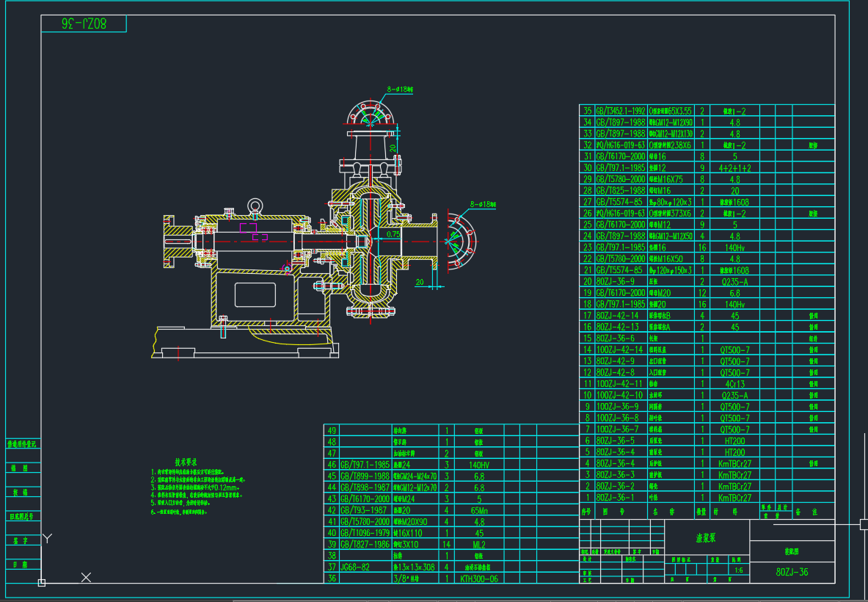
Task: Select the right inlet flange half-circle view
Action: [x=459, y=239]
